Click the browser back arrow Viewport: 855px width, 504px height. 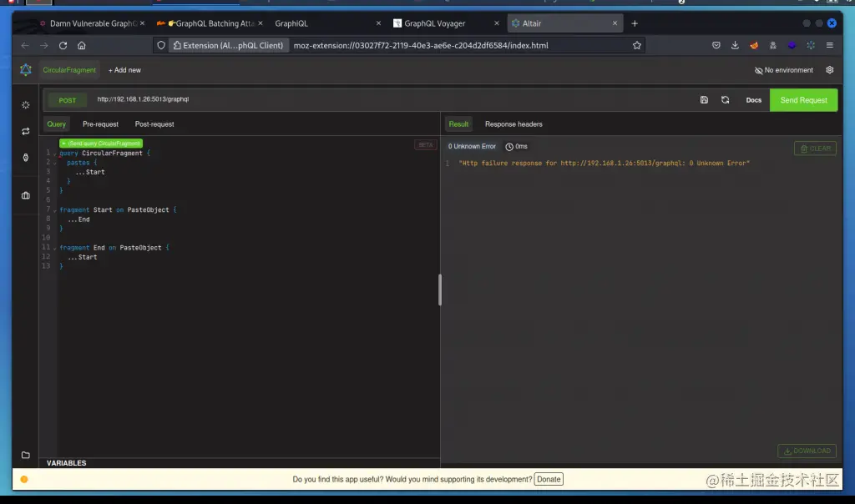tap(24, 46)
